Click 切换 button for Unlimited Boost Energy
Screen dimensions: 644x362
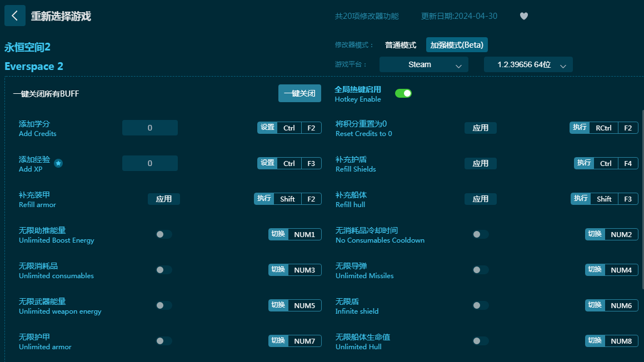(x=278, y=234)
